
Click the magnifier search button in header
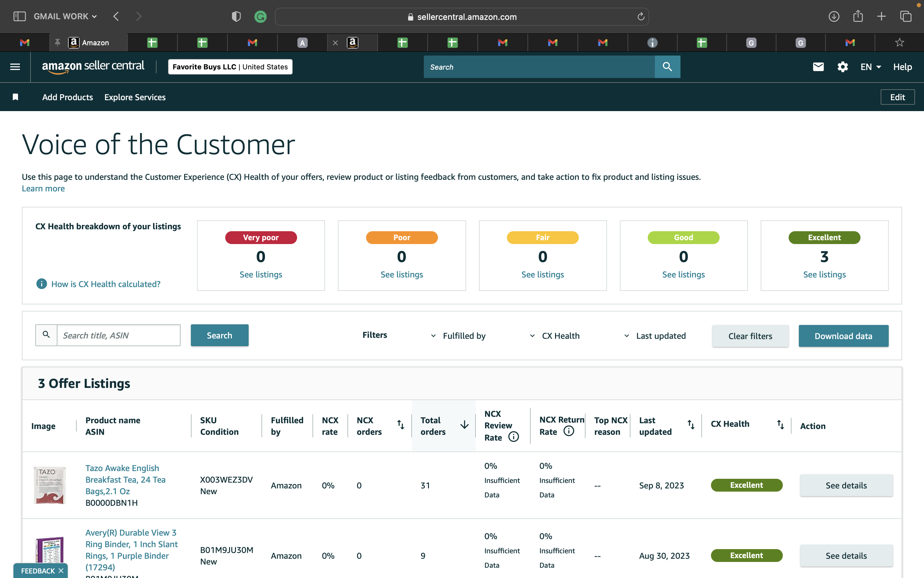667,67
